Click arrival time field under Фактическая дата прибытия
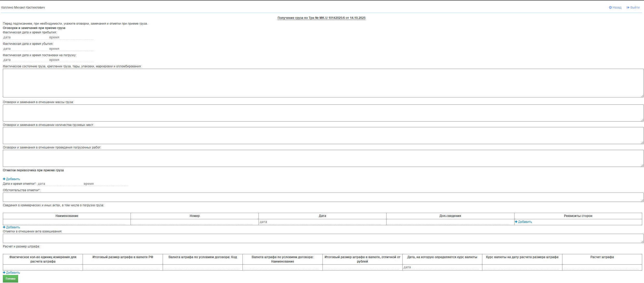644x283 pixels. point(71,37)
